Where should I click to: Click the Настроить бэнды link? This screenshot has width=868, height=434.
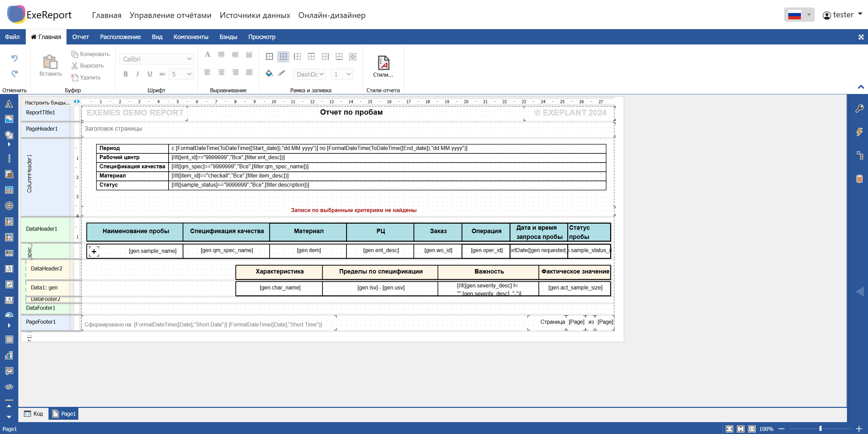(x=47, y=102)
